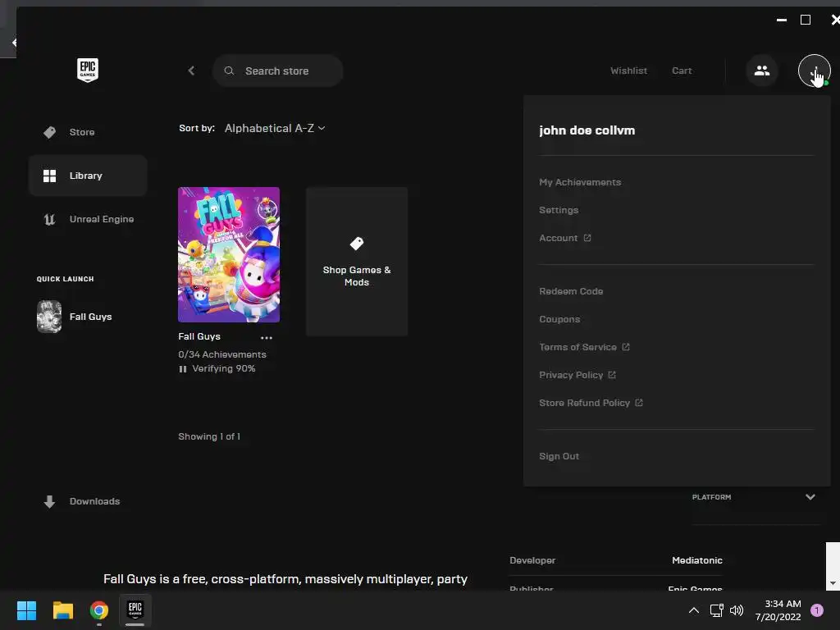
Task: Select Library in the sidebar
Action: click(88, 176)
